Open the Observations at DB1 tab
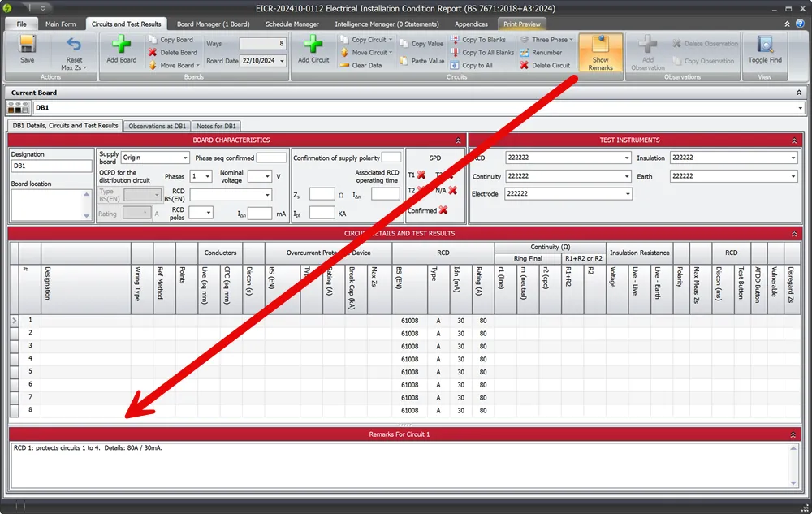 tap(158, 126)
